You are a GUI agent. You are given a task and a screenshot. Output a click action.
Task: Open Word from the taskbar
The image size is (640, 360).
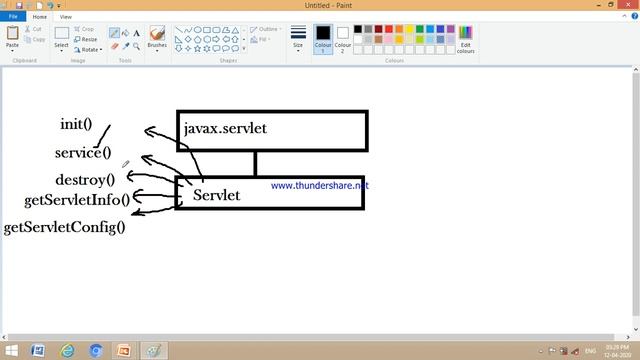point(38,351)
